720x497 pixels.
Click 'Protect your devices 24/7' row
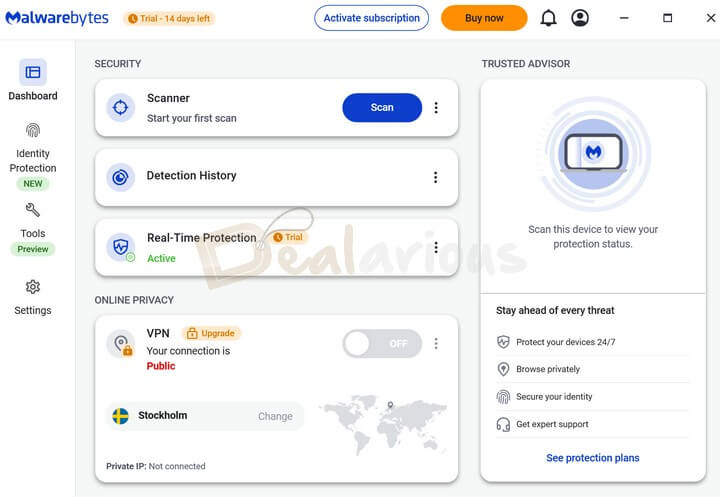592,342
